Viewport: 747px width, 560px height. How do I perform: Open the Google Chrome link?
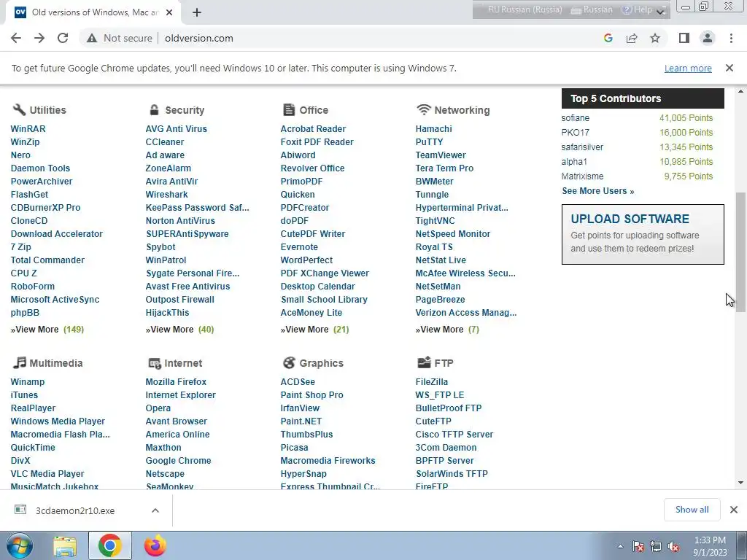tap(178, 461)
